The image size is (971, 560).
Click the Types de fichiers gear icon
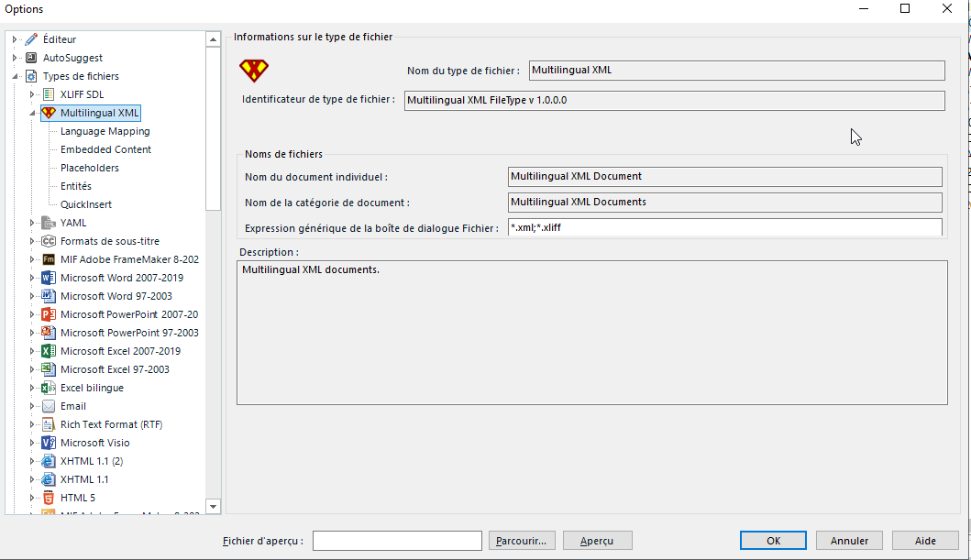tap(31, 76)
